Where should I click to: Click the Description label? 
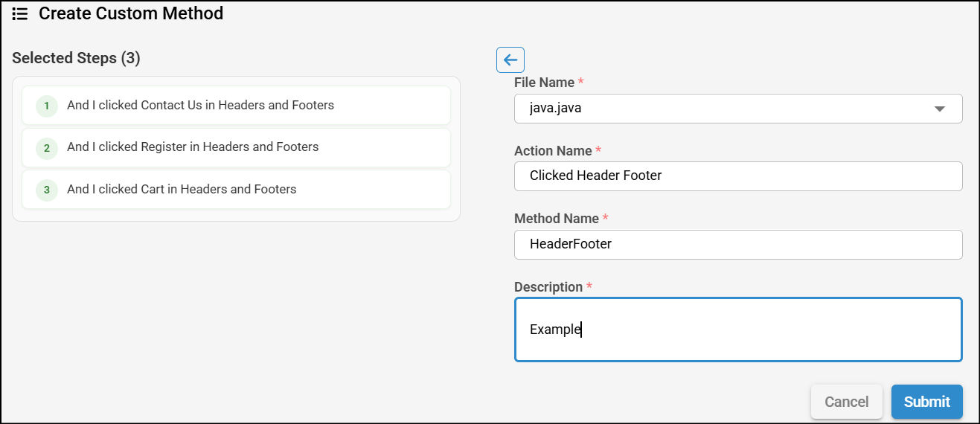(548, 287)
